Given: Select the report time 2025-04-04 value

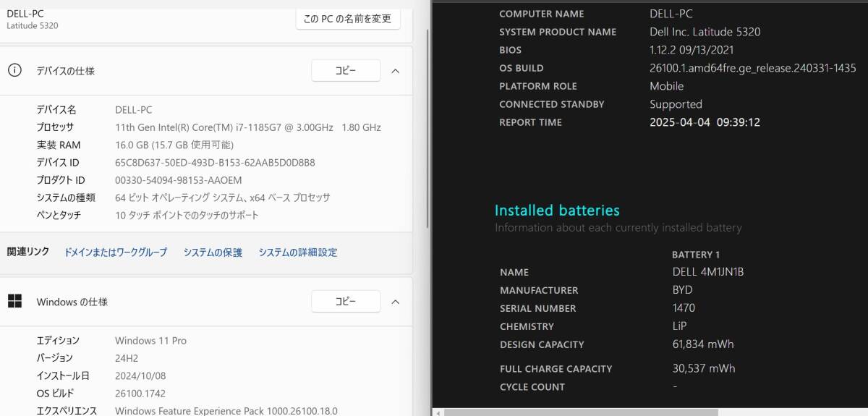Looking at the screenshot, I should 705,122.
